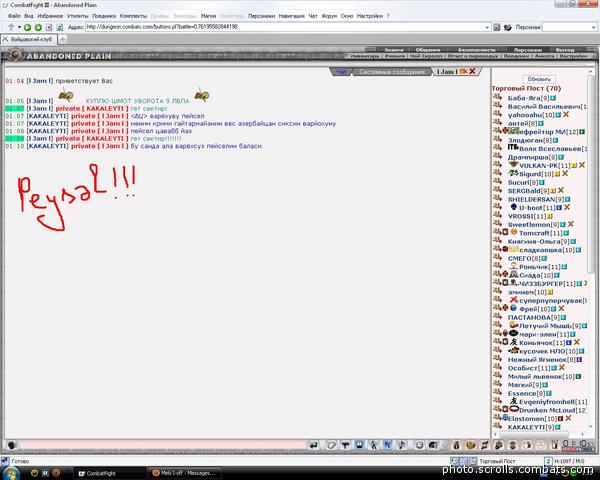Click the Знания header menu item
The image size is (600, 480).
[394, 50]
